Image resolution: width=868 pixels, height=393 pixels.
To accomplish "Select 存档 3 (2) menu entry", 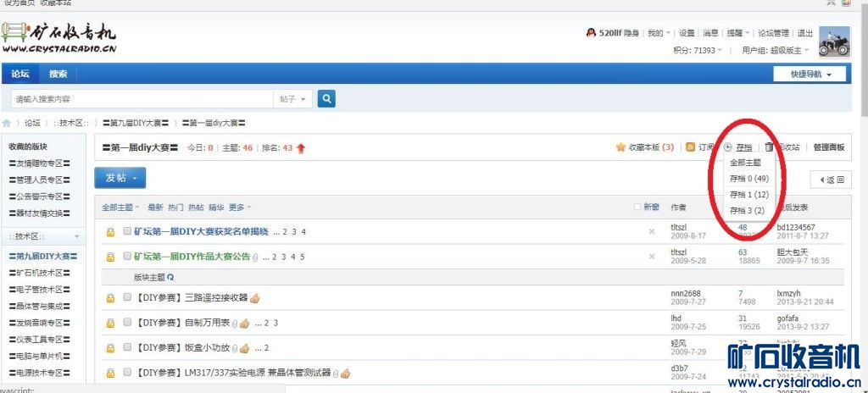I will click(747, 211).
